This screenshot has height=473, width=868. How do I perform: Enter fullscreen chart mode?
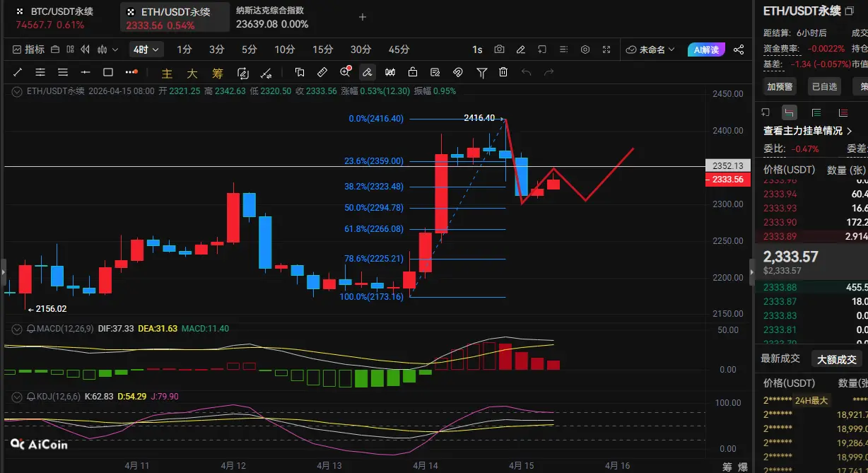click(x=606, y=49)
